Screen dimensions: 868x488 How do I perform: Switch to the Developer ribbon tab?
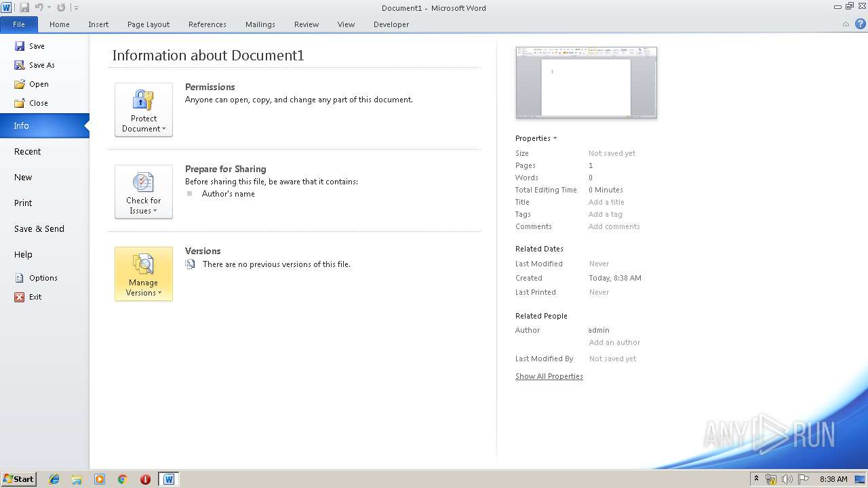pos(391,24)
